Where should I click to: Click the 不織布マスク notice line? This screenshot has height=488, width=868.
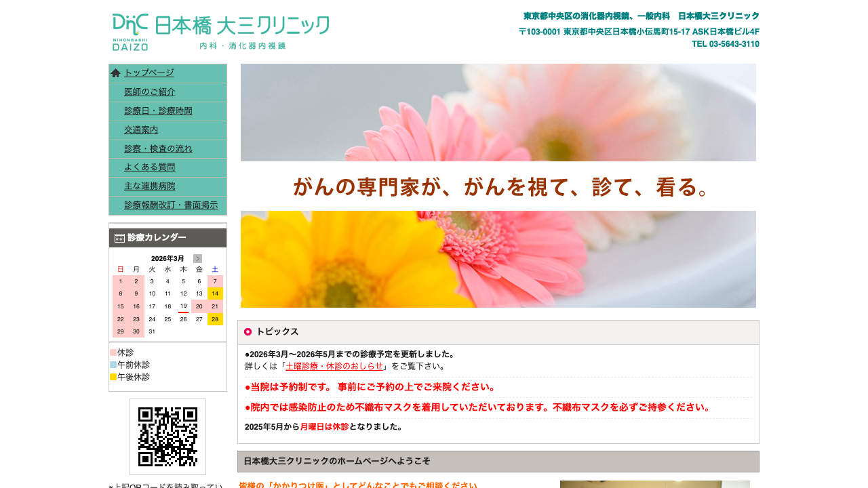pos(478,407)
